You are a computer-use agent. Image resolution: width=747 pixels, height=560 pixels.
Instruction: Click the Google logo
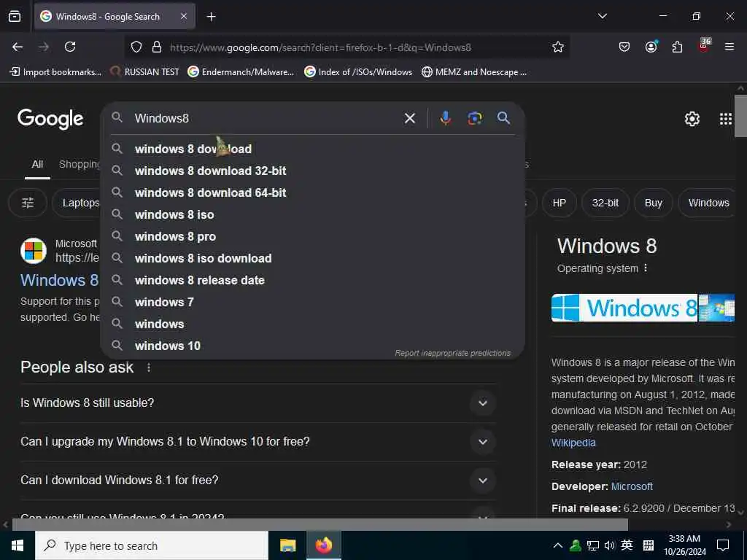[50, 119]
